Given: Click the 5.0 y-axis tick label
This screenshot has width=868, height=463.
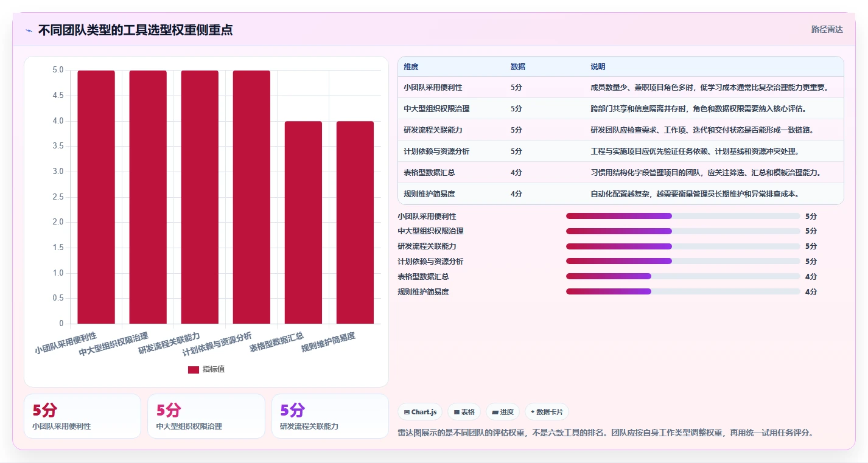Looking at the screenshot, I should tap(58, 70).
